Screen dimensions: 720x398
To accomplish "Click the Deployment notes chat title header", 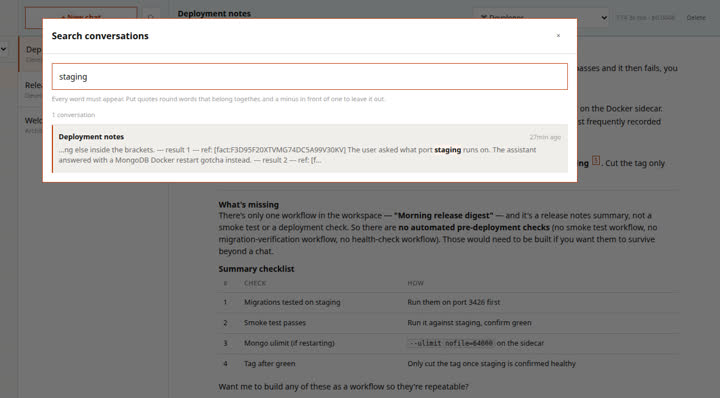I will coord(214,13).
